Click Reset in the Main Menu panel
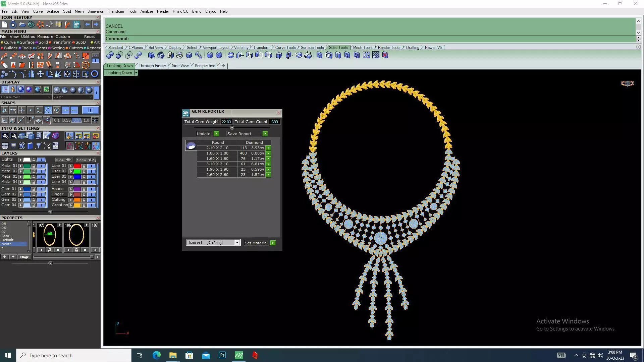Screen dimensions: 644x362 [89, 37]
